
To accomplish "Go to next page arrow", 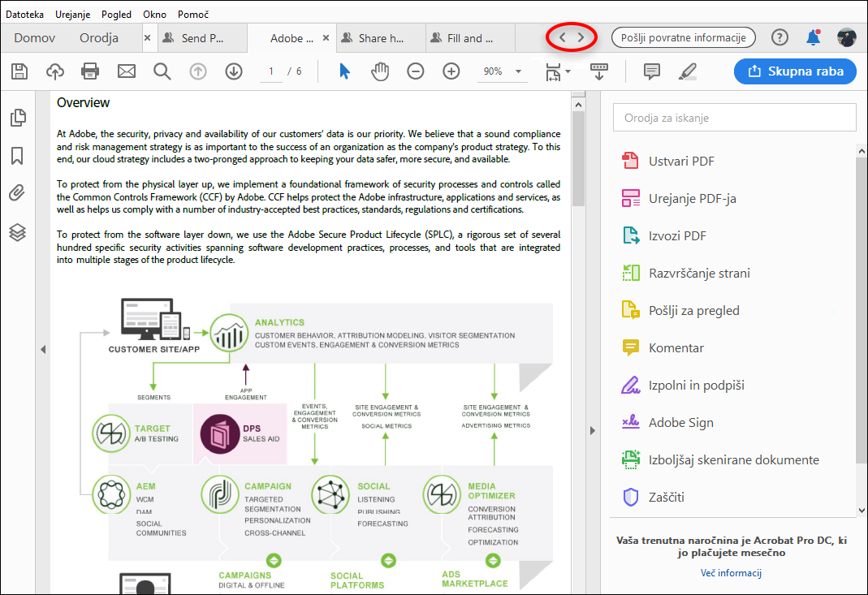I will pyautogui.click(x=234, y=71).
